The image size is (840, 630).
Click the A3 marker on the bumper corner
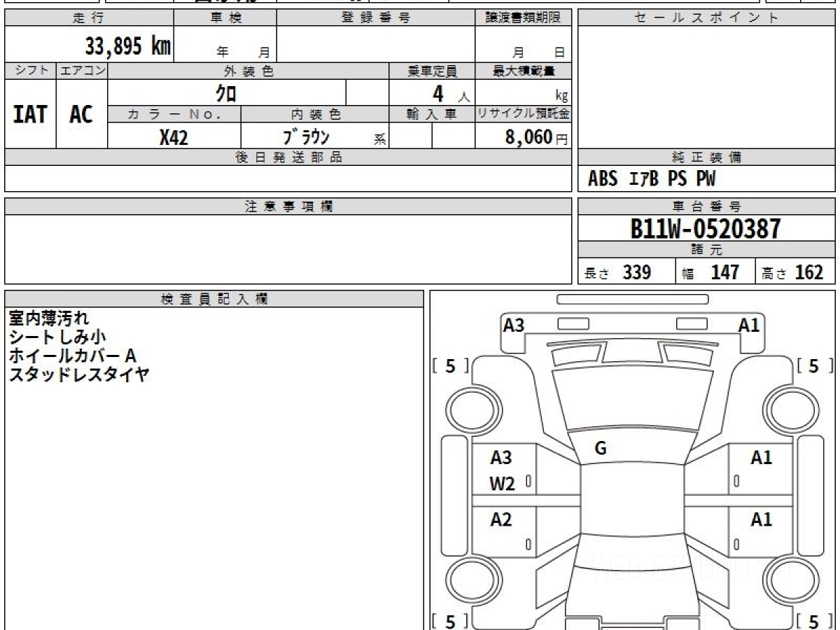coord(514,325)
